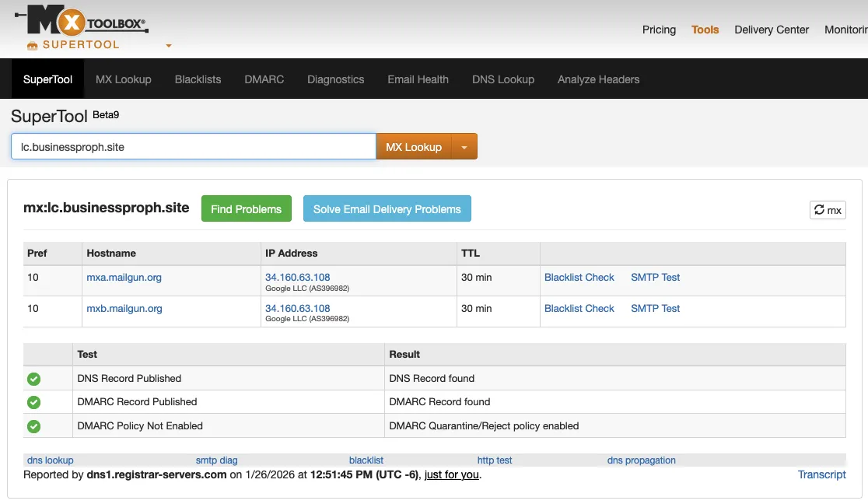
Task: Focus the domain lookup input field
Action: click(x=193, y=147)
